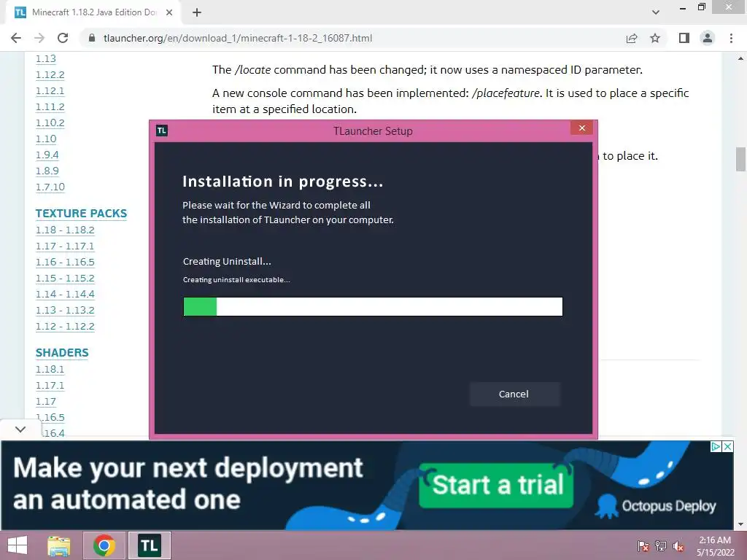
Task: Open File Explorer from the taskbar
Action: pos(59,545)
